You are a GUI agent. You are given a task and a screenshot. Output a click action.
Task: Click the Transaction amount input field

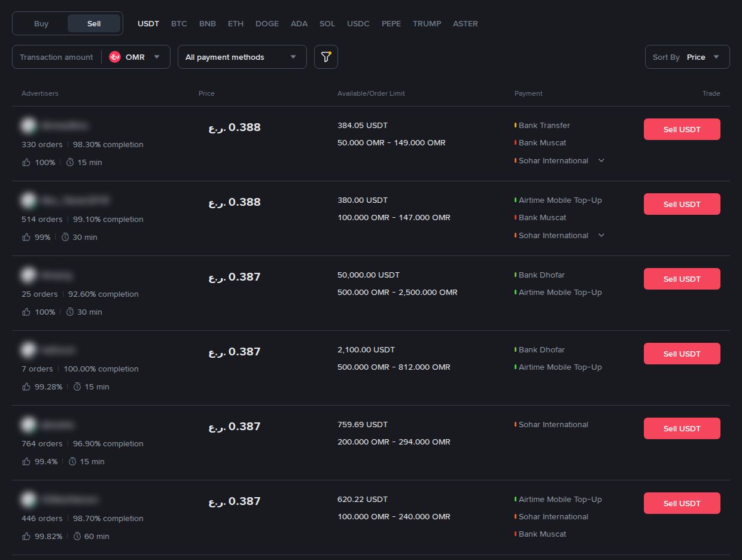56,57
